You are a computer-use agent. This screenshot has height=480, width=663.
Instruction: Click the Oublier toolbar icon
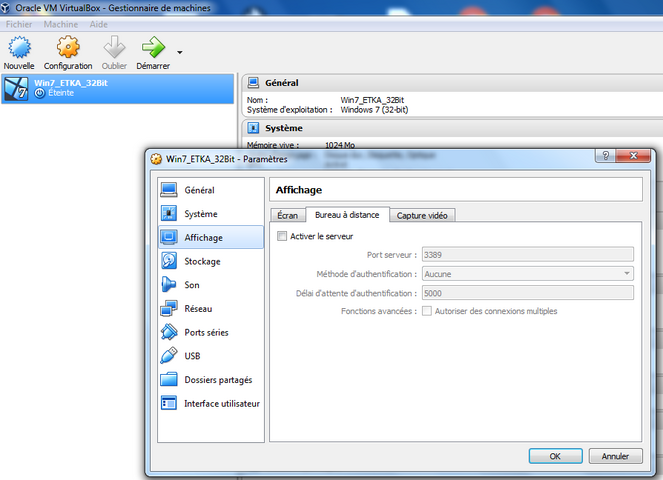[x=114, y=47]
